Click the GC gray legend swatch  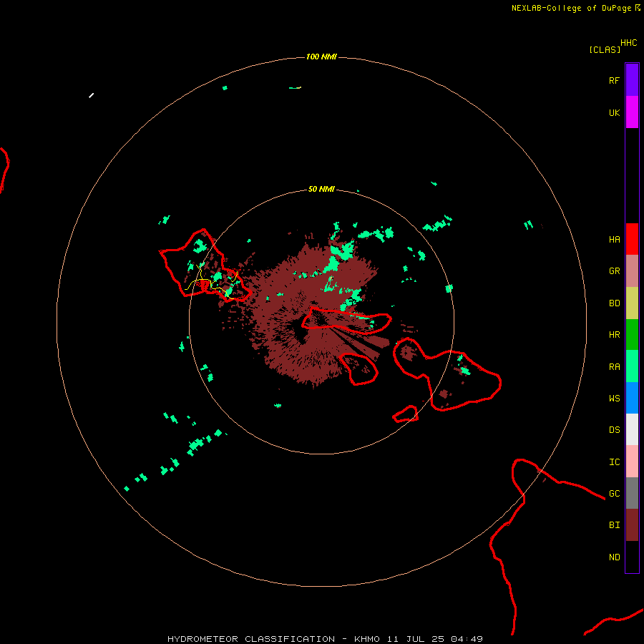point(632,493)
